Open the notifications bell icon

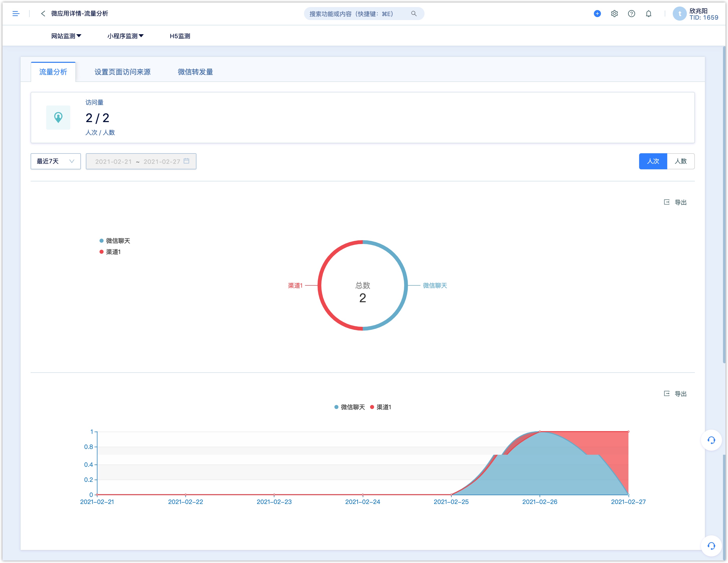648,14
